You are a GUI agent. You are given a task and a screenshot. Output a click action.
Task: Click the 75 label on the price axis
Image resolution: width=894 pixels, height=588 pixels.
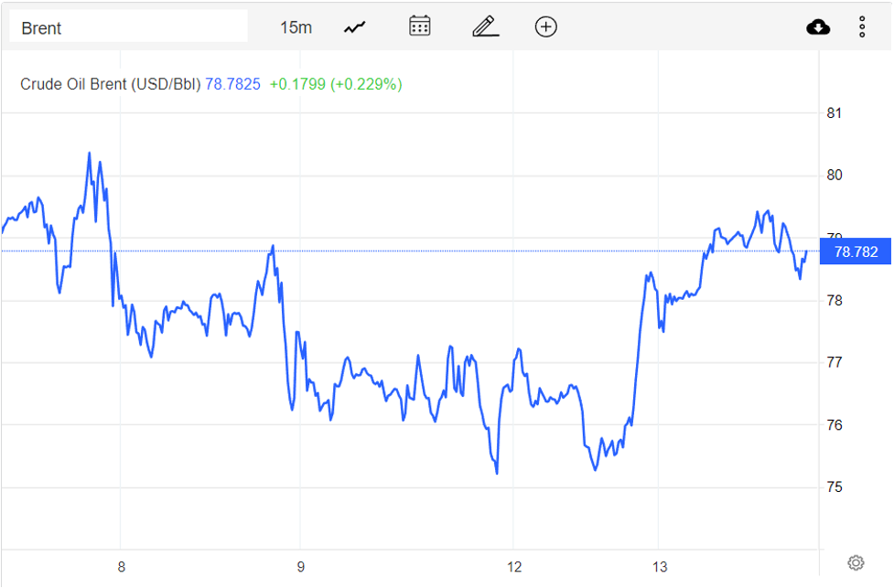pyautogui.click(x=834, y=487)
